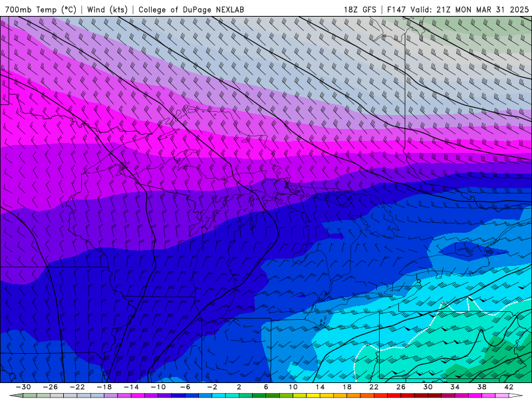The height and width of the screenshot is (399, 532).
Task: Click the -18 label on the color scale
Action: 104,387
